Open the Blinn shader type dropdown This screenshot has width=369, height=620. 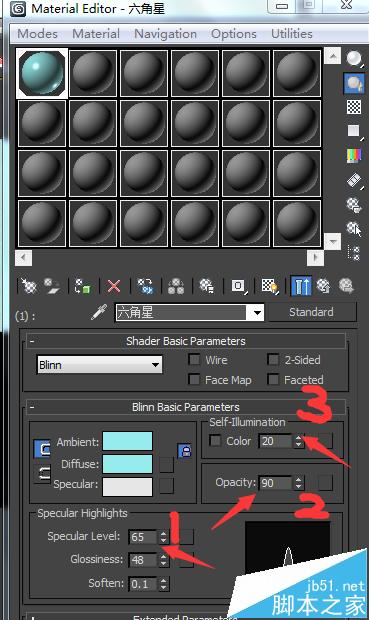(x=99, y=365)
